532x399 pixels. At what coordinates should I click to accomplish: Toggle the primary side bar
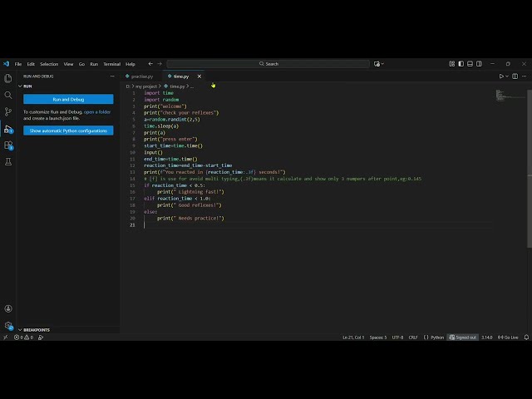click(x=461, y=64)
